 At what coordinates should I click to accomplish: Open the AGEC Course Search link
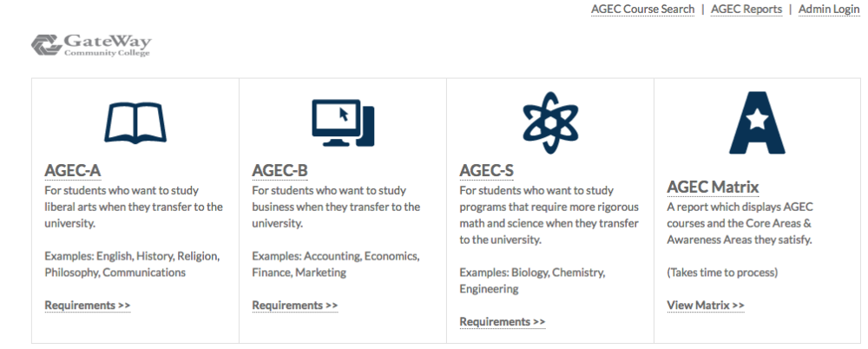click(x=642, y=10)
